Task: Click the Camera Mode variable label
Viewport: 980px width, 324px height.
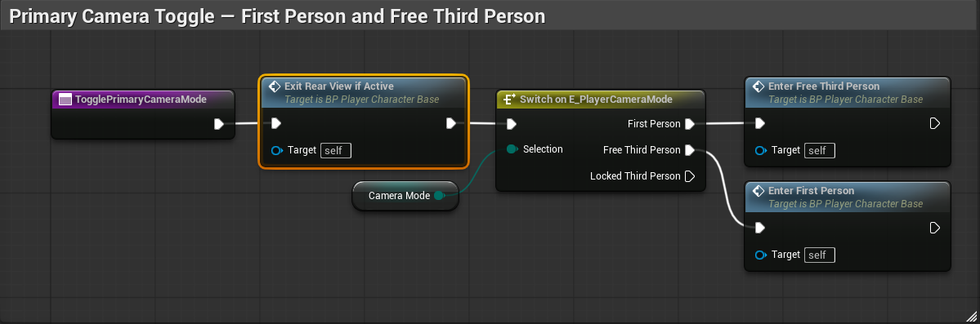Action: [400, 195]
